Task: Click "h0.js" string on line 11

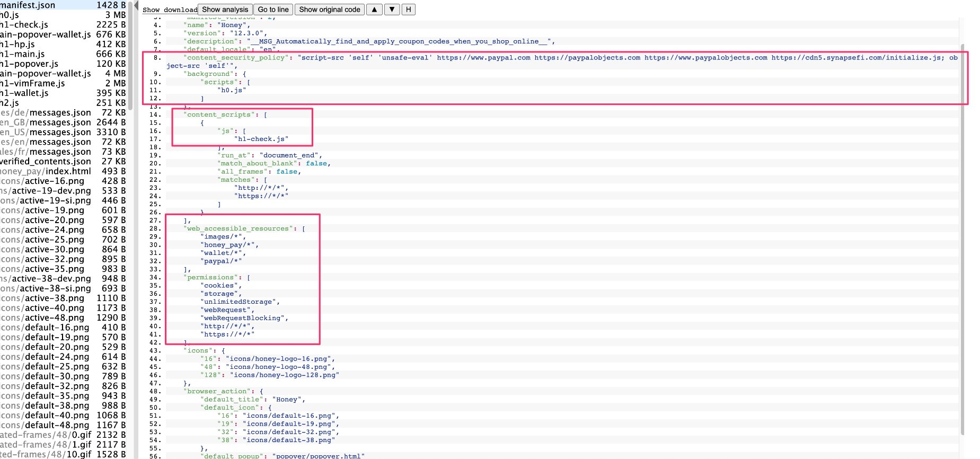Action: pos(232,90)
